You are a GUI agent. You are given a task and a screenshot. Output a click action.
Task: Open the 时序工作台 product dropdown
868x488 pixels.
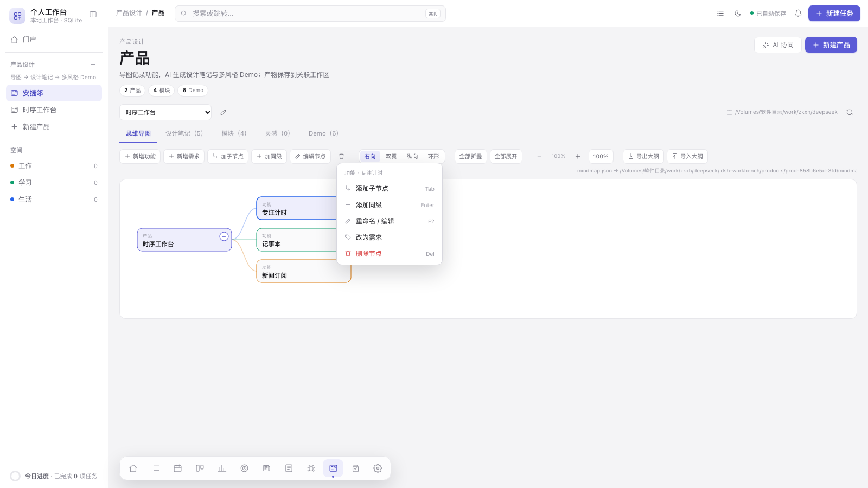click(165, 112)
